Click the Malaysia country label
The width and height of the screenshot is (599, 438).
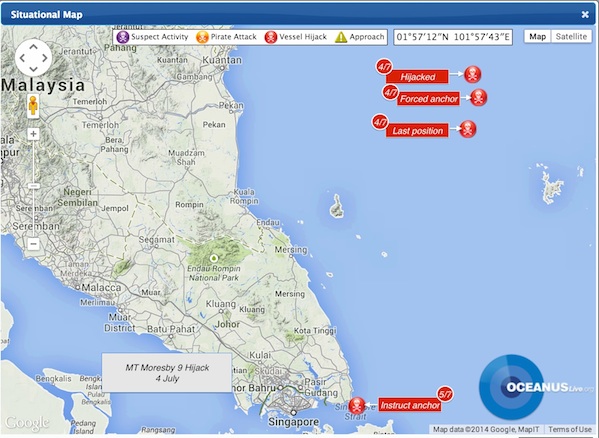[x=43, y=85]
